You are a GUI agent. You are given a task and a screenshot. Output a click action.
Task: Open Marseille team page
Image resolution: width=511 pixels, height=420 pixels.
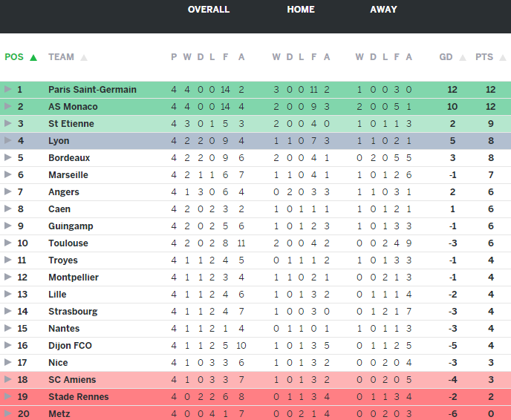(68, 175)
